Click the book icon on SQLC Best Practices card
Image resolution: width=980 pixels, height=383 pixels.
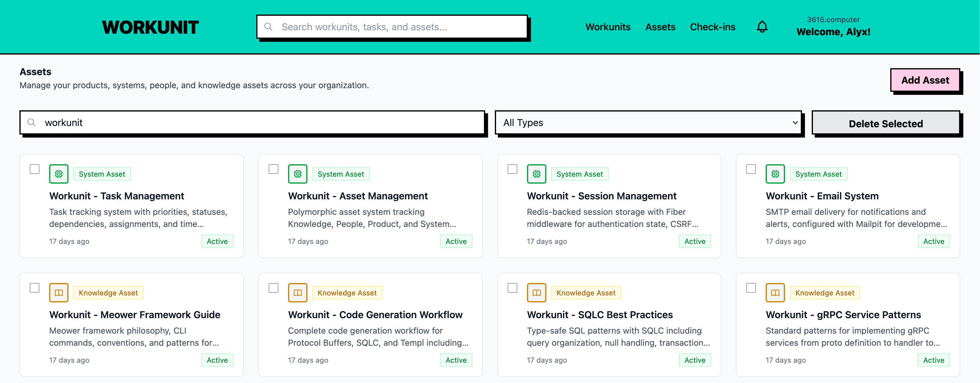click(536, 292)
